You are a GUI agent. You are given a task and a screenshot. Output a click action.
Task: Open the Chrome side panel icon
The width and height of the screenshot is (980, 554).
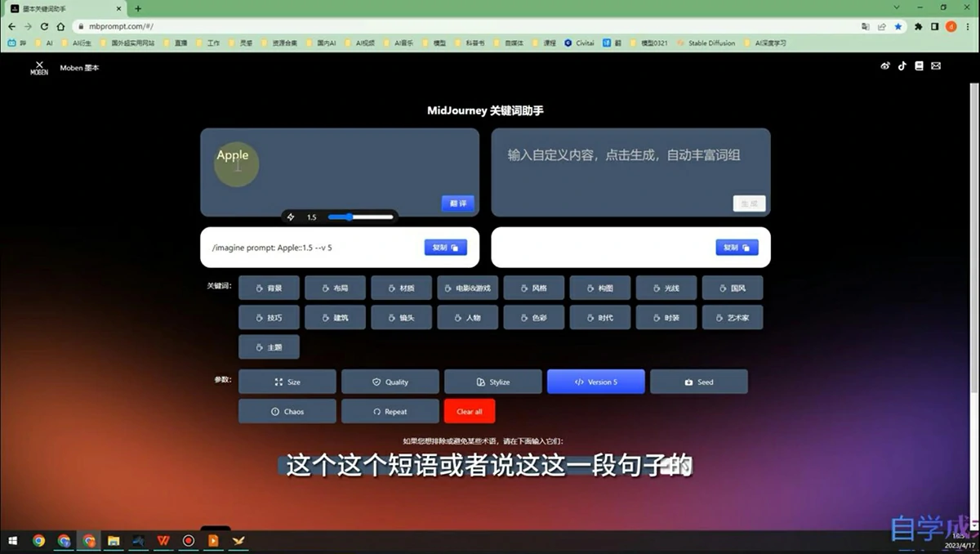tap(935, 26)
